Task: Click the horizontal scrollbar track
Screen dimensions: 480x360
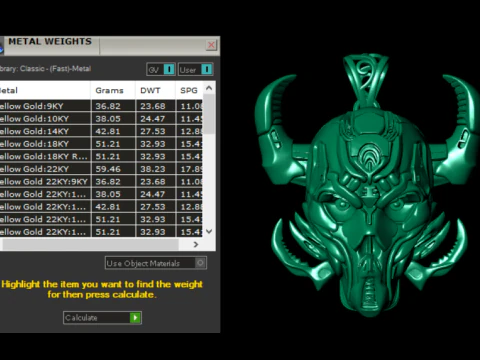Action: (x=90, y=244)
